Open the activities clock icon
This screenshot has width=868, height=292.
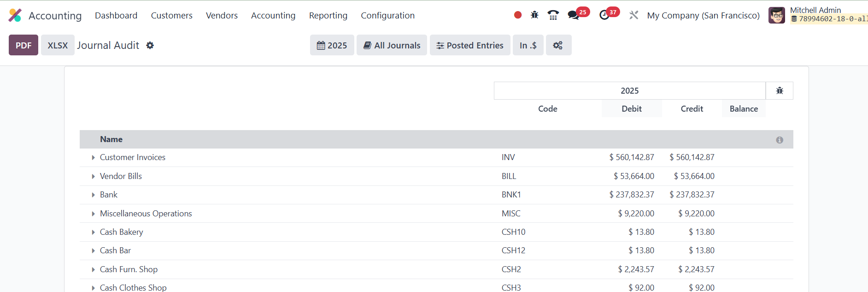[604, 15]
